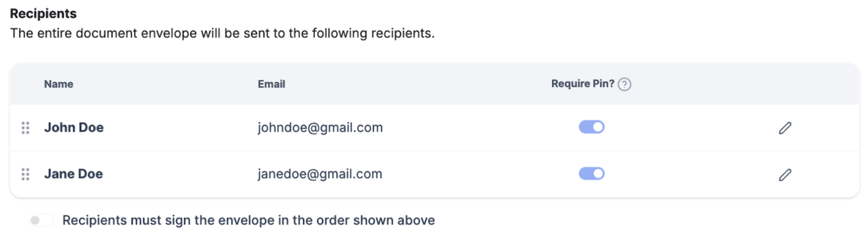
Task: Enable the signing order switch
Action: 41,220
